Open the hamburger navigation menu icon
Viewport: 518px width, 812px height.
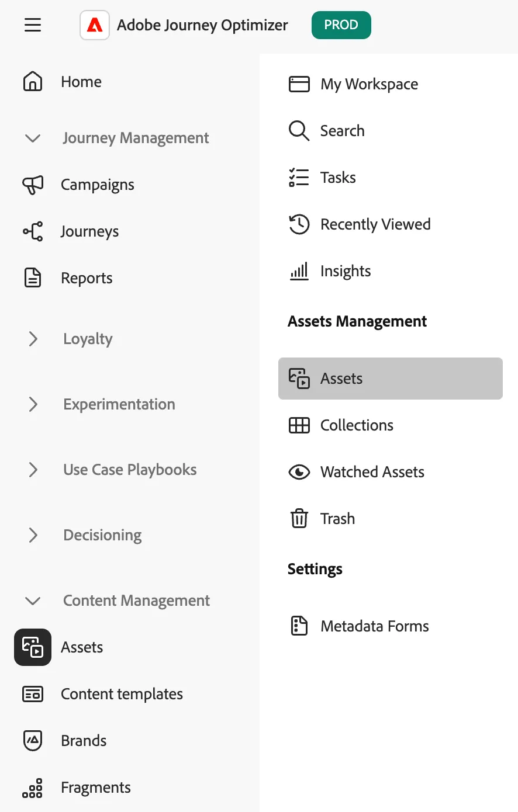pyautogui.click(x=33, y=25)
